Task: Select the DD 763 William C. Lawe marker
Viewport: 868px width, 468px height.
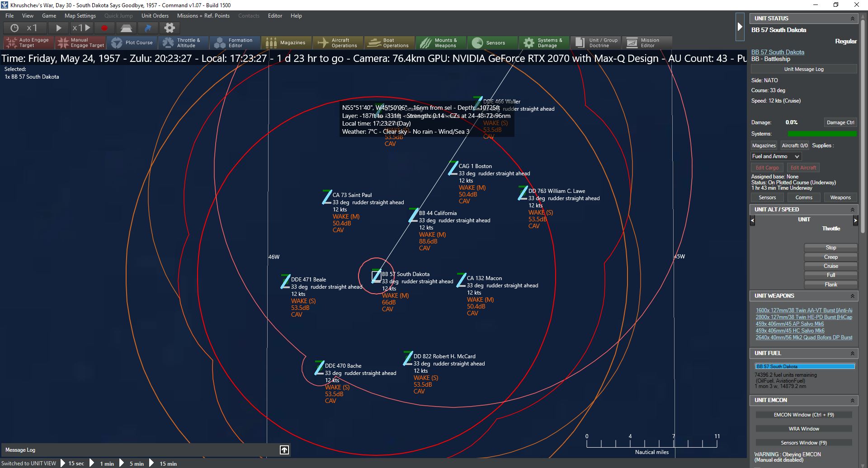Action: (523, 193)
